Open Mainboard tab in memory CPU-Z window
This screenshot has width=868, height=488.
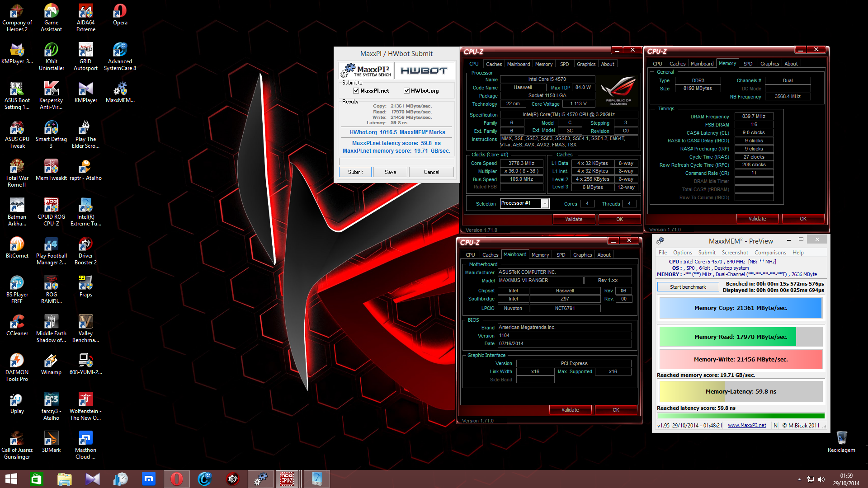pos(702,64)
